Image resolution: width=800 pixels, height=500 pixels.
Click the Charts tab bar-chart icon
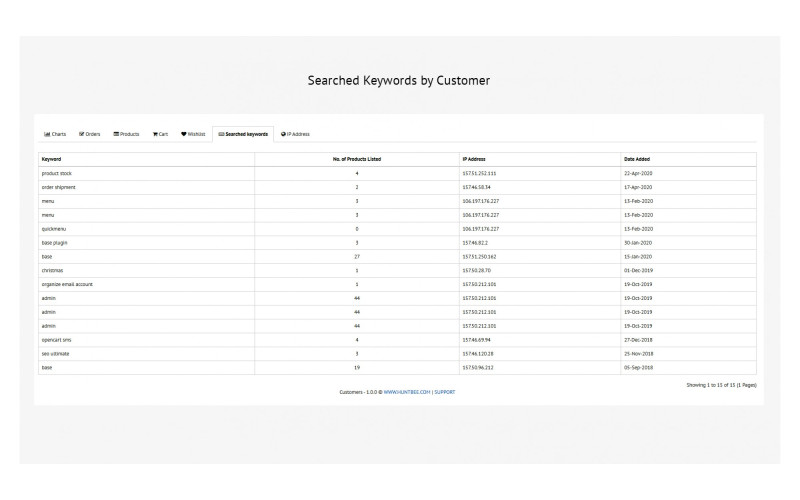[x=47, y=134]
